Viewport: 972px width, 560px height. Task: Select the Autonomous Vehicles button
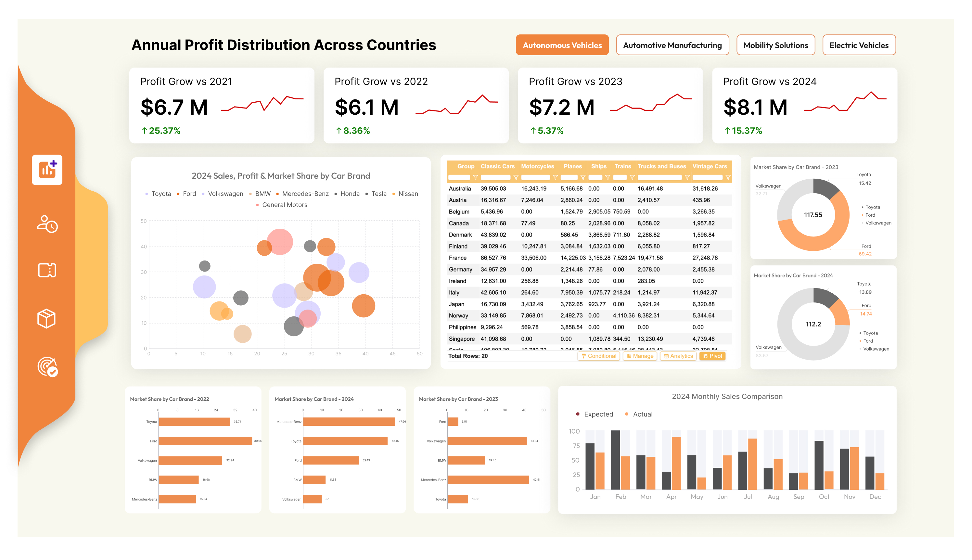point(562,45)
